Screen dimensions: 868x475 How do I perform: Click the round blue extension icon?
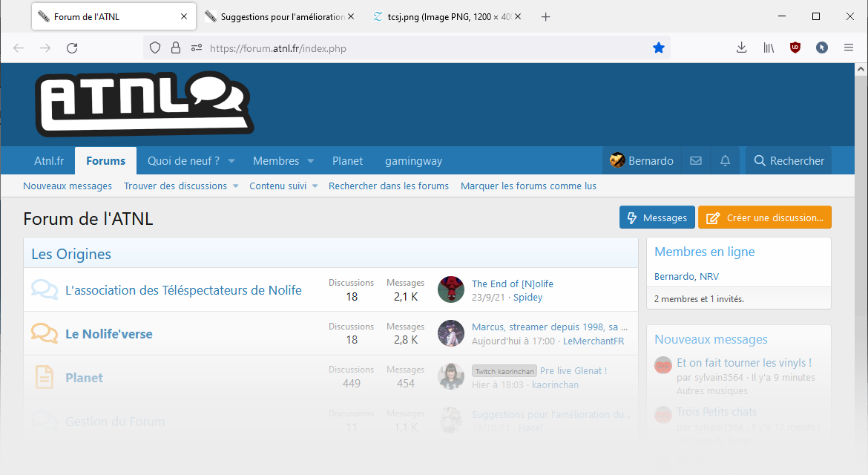pyautogui.click(x=822, y=48)
